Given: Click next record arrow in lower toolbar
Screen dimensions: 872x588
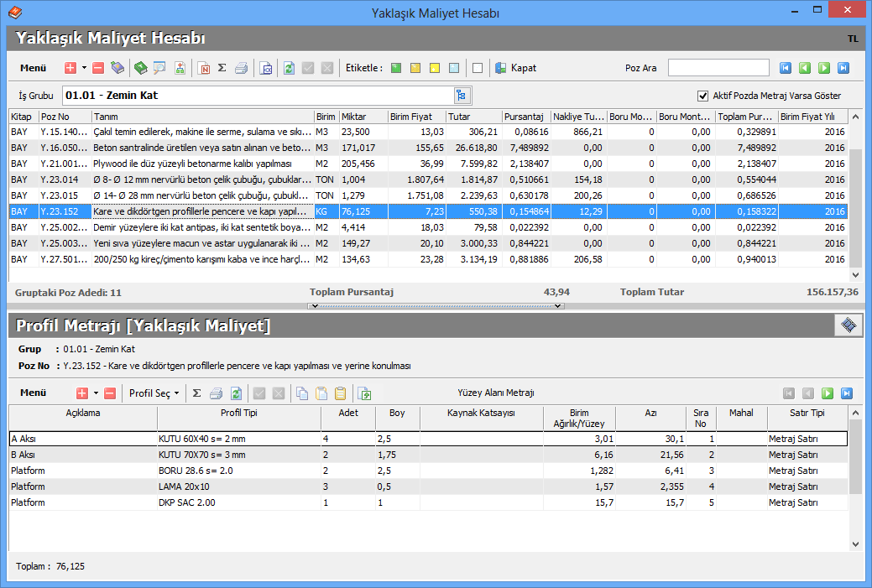Looking at the screenshot, I should (x=828, y=393).
